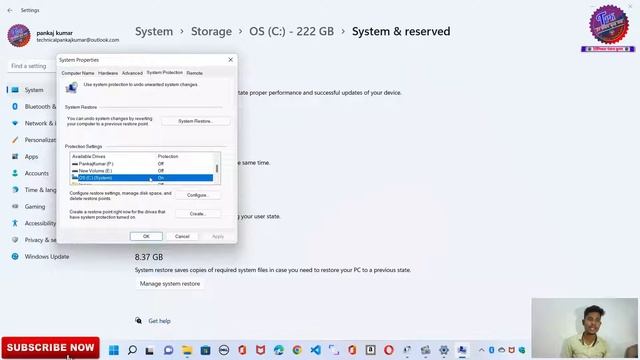The image size is (640, 360).
Task: Go back using Settings back arrow
Action: pyautogui.click(x=10, y=10)
